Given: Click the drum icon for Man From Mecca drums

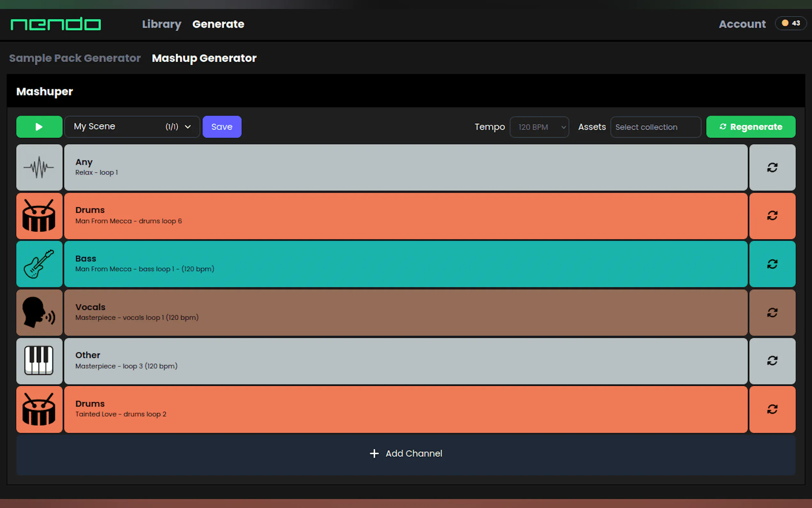Looking at the screenshot, I should pyautogui.click(x=39, y=216).
